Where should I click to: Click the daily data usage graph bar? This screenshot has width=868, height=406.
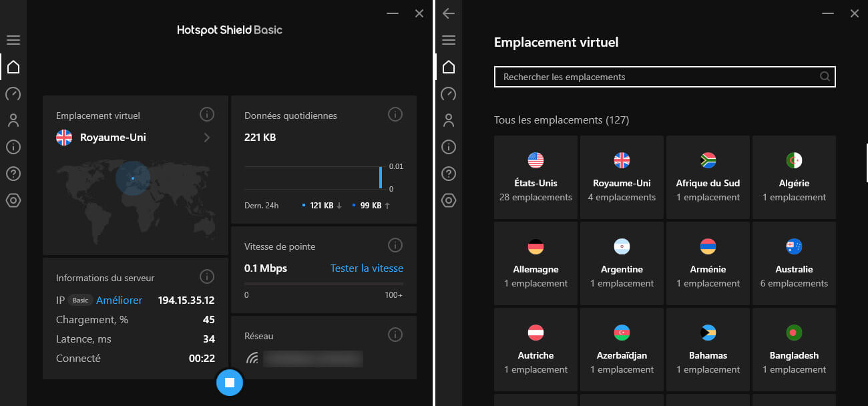coord(381,177)
